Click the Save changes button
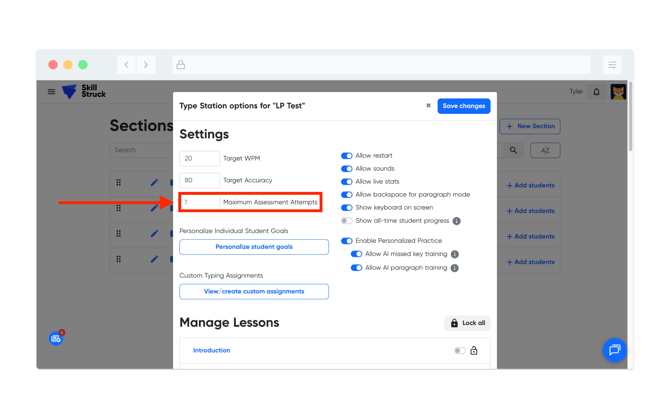 coord(463,106)
